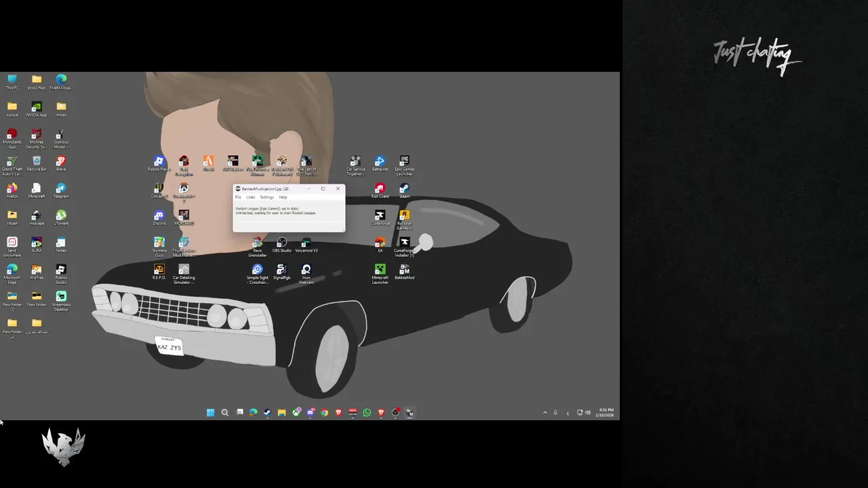
Task: Select the Voicemod V3 desktop icon
Action: click(306, 245)
